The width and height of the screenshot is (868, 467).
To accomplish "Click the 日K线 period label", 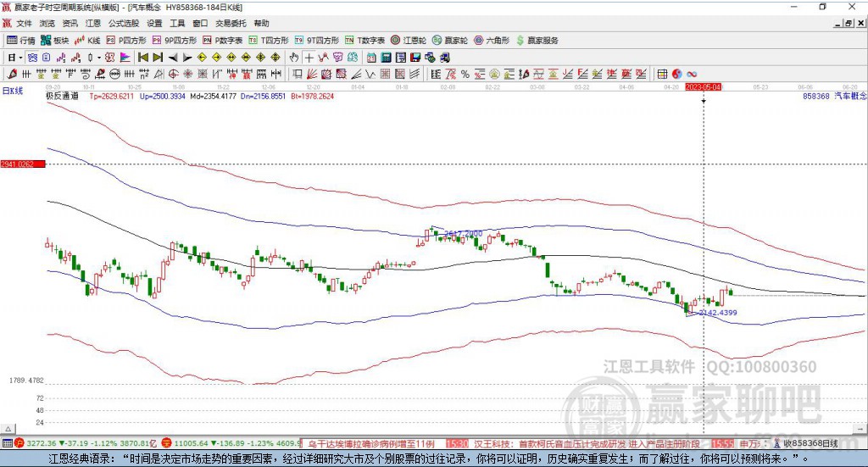I will tap(13, 92).
